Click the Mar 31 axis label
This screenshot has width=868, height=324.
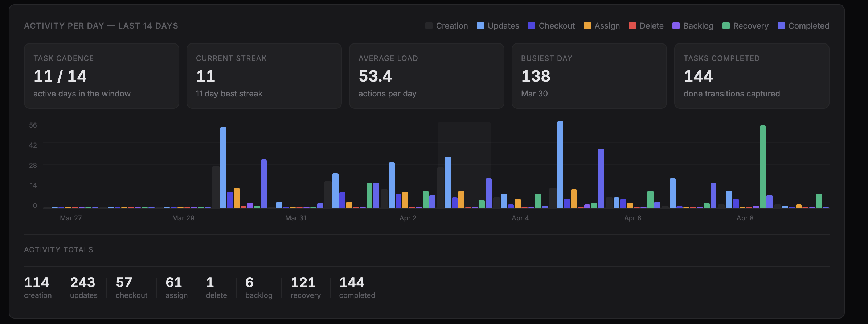296,218
